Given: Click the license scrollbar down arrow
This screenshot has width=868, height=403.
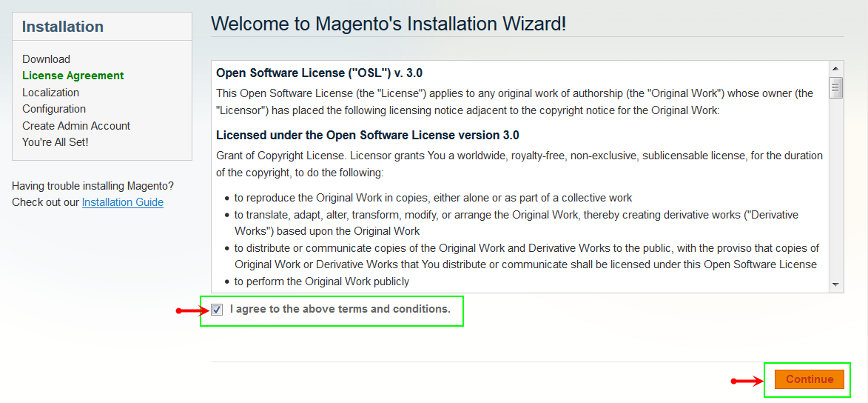Looking at the screenshot, I should click(x=835, y=284).
